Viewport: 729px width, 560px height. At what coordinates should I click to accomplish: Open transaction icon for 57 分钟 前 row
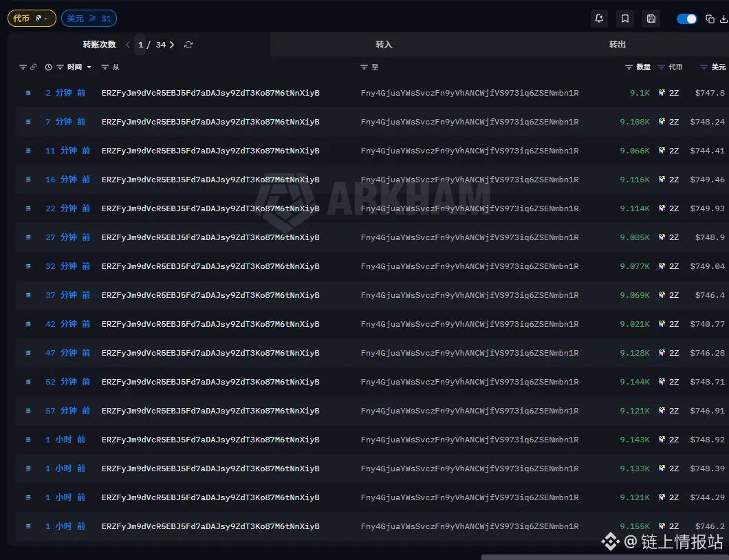28,411
